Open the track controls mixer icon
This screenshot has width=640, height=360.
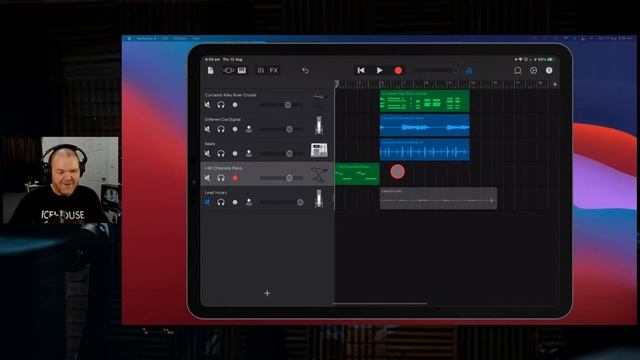point(260,71)
